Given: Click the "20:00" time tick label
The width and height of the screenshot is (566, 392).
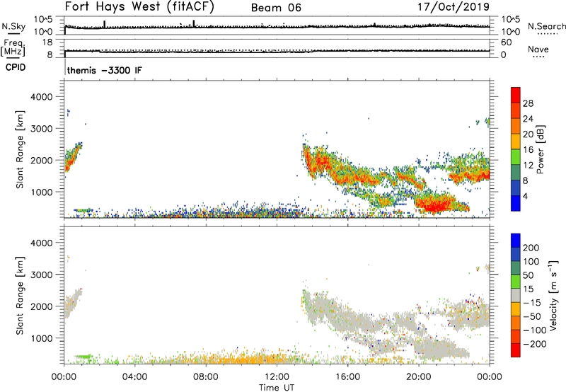Looking at the screenshot, I should [x=419, y=377].
